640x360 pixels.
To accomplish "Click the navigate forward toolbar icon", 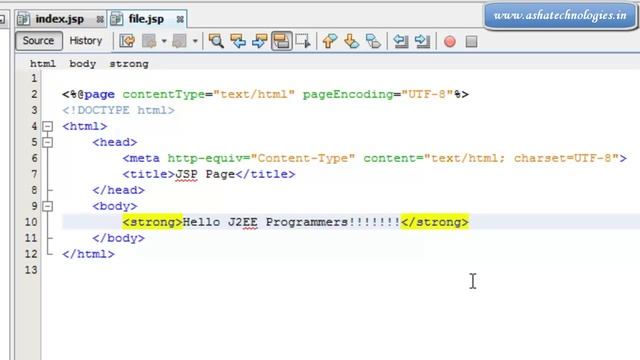I will 180,41.
